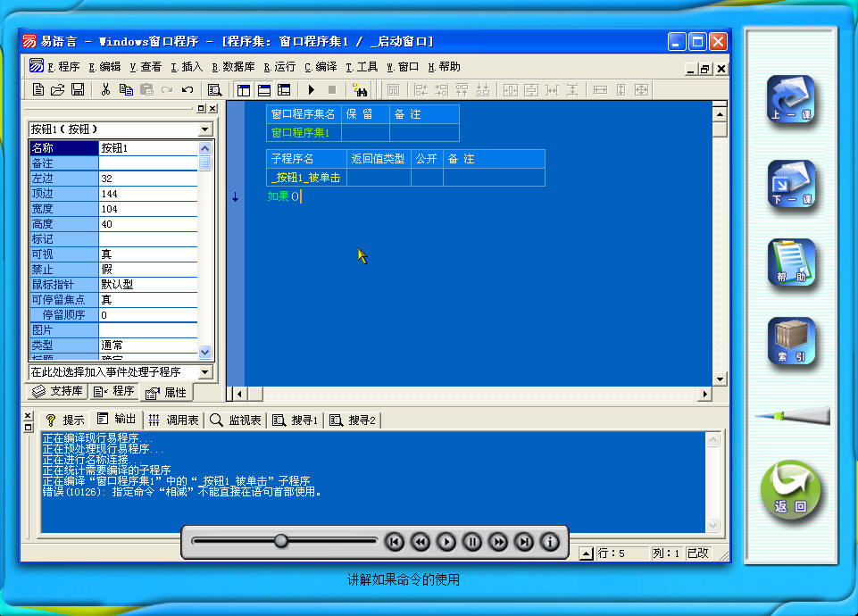
Task: Open the event handler selection dropdown
Action: (x=204, y=372)
